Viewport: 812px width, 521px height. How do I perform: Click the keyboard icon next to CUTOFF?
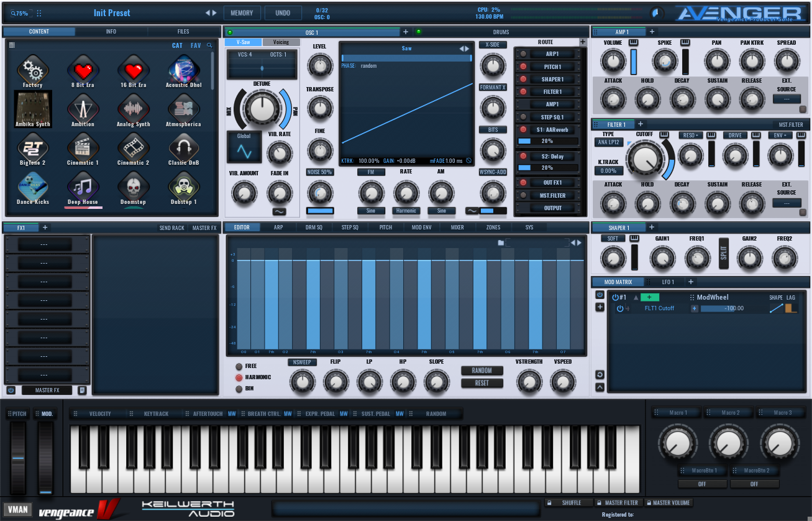[664, 135]
